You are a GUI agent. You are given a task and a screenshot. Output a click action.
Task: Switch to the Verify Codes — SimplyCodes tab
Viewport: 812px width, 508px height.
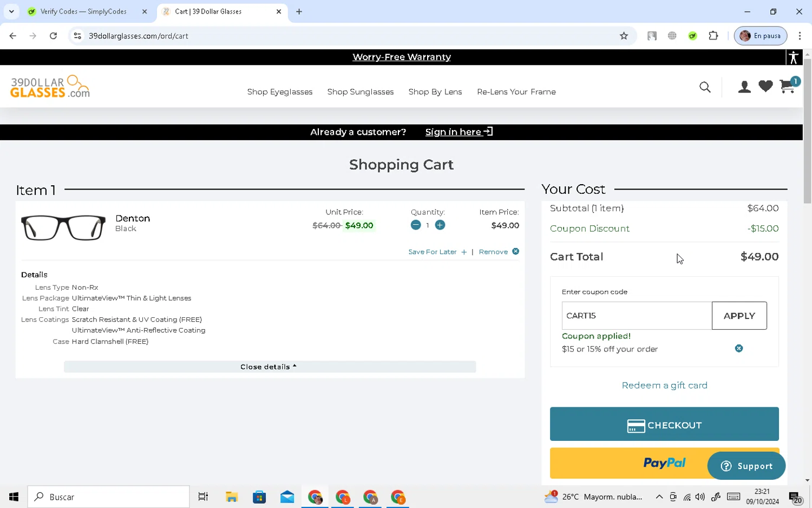83,11
